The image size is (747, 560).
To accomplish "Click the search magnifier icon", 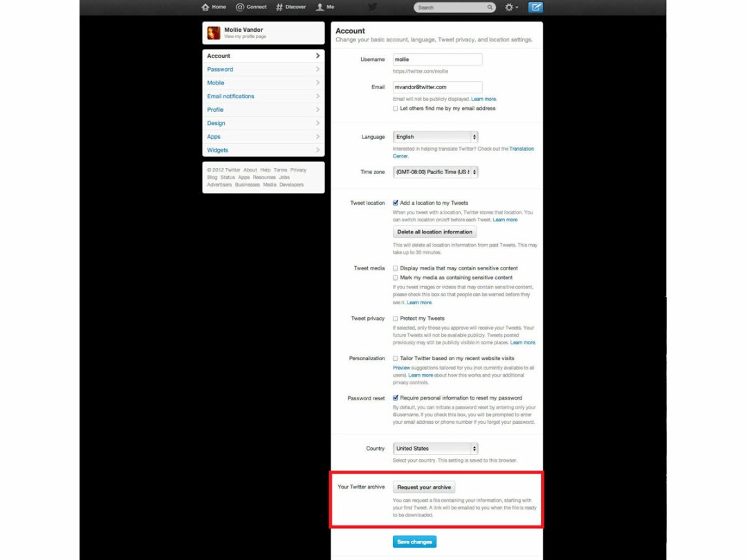I will tap(489, 7).
